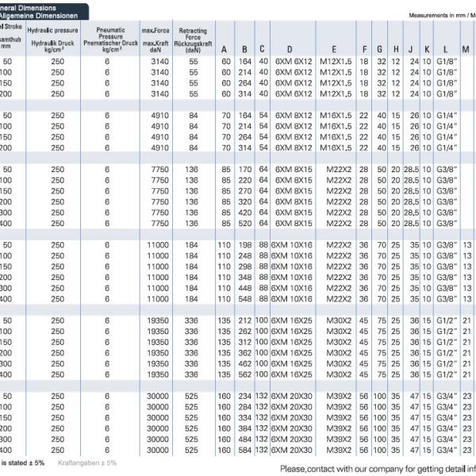Select the first 6XM 8X15 cell

tap(294, 170)
